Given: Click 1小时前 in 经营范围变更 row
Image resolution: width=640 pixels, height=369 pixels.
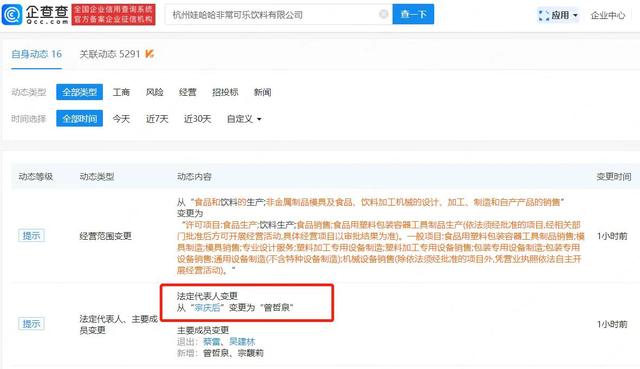Looking at the screenshot, I should (x=612, y=236).
